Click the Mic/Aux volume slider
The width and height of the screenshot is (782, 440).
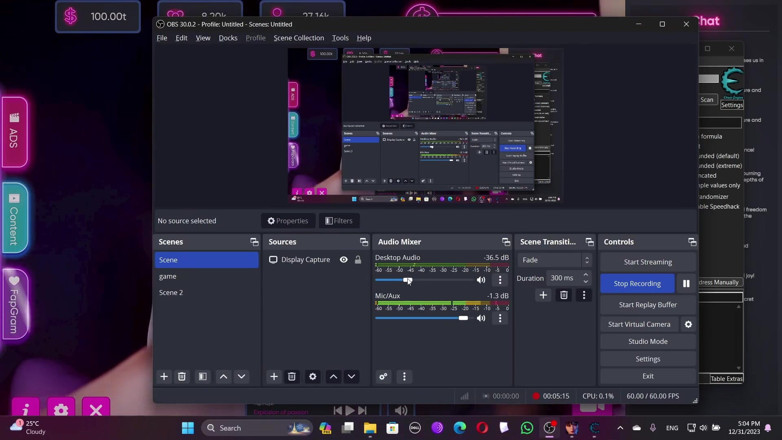tap(423, 318)
